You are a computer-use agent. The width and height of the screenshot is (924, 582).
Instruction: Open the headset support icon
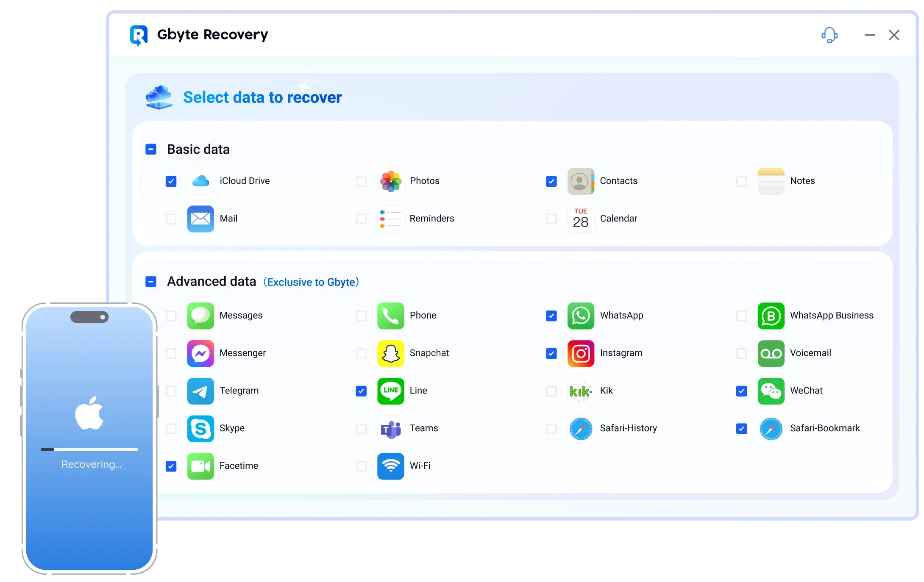[829, 35]
